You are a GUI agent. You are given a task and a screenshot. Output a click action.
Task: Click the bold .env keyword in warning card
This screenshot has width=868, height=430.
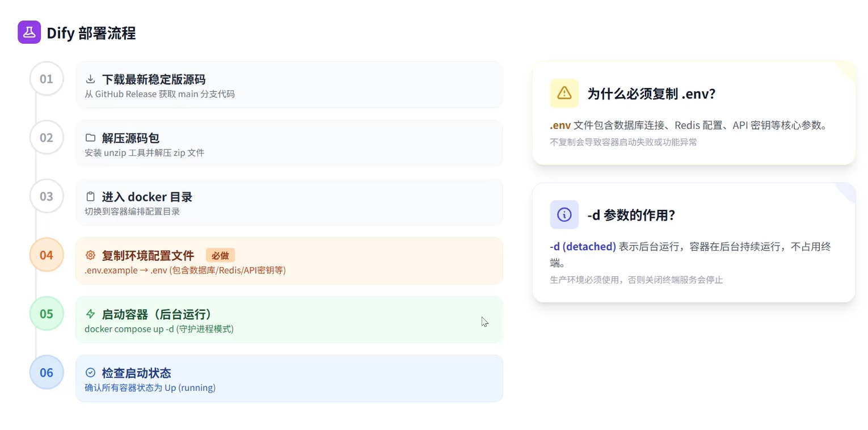(x=561, y=125)
